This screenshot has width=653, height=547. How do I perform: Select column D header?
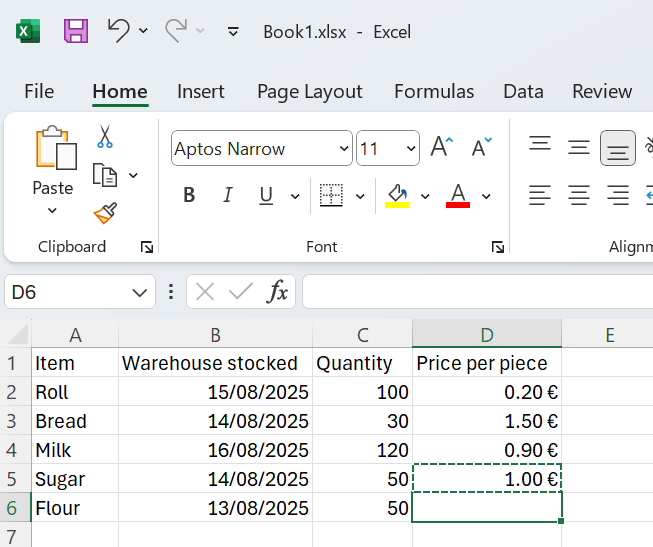(487, 335)
